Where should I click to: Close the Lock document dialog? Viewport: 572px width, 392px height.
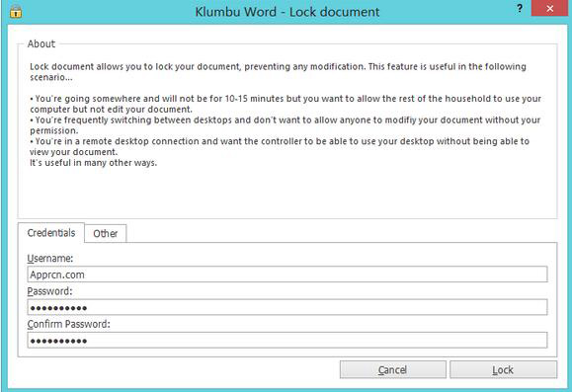tap(549, 8)
